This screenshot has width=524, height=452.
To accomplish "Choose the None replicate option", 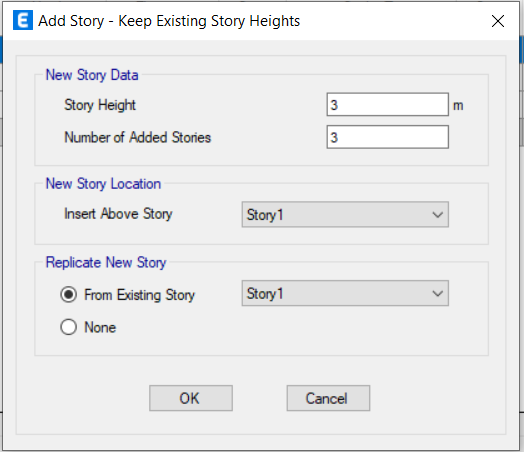I will point(69,327).
